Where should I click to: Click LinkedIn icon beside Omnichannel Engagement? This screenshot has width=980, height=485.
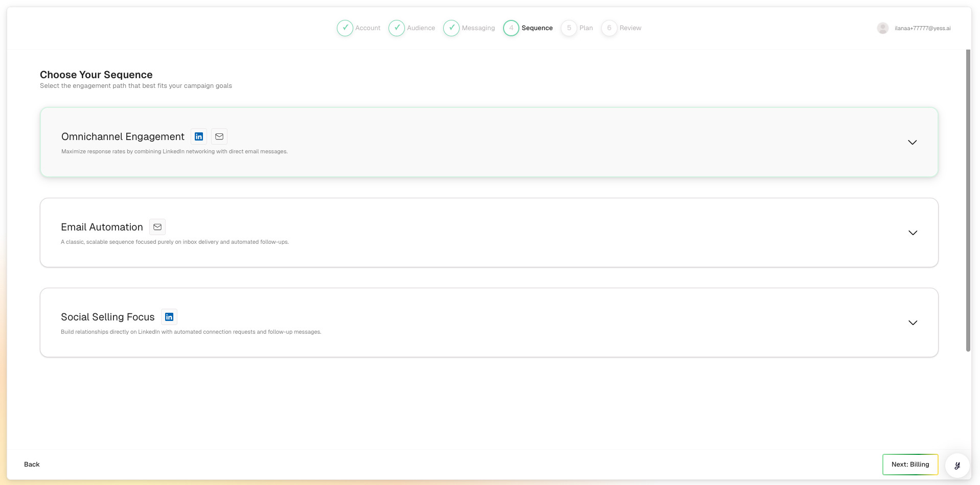[199, 136]
